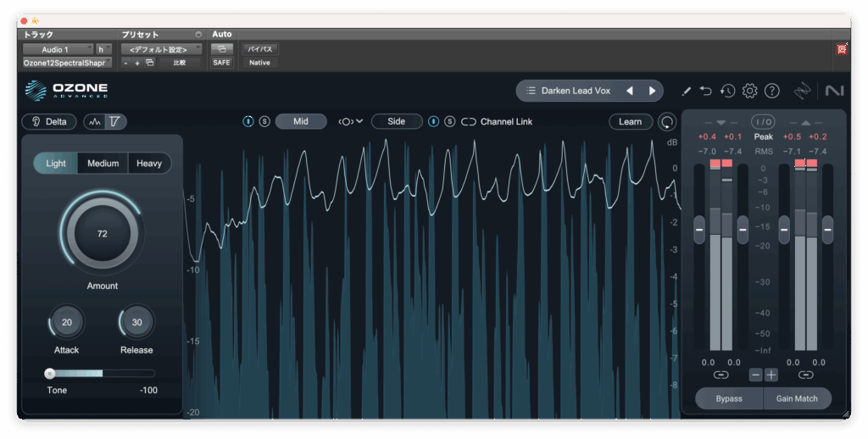
Task: Open the settings gear in Ozone header
Action: [749, 91]
